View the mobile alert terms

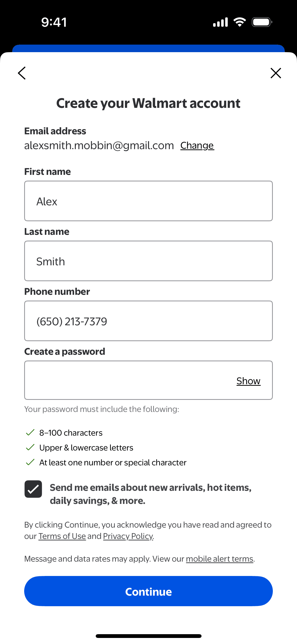[219, 559]
